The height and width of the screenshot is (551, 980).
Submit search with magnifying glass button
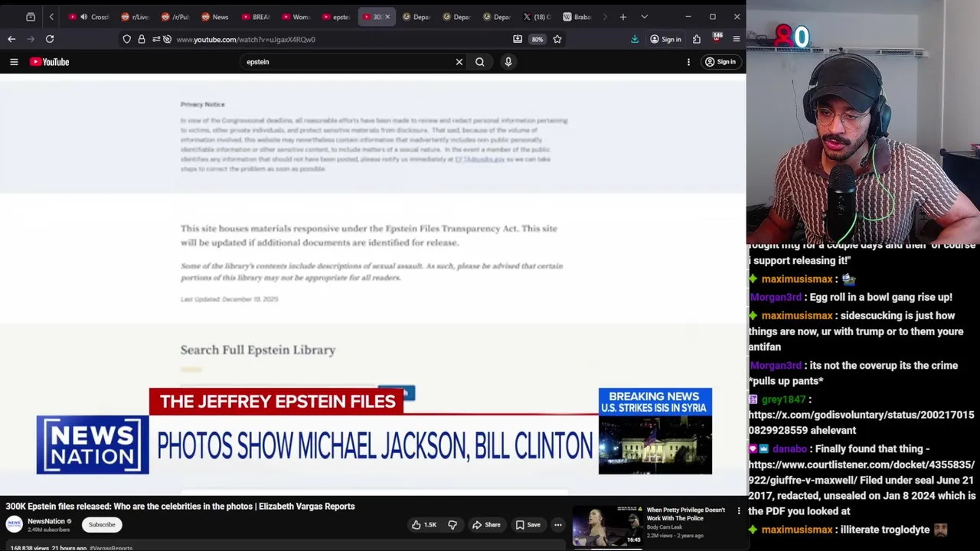click(480, 62)
